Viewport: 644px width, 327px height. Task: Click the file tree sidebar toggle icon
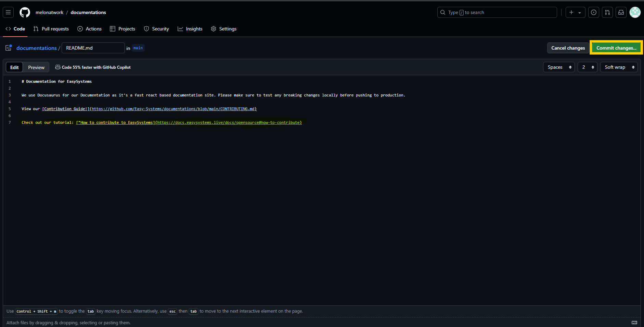click(x=9, y=48)
